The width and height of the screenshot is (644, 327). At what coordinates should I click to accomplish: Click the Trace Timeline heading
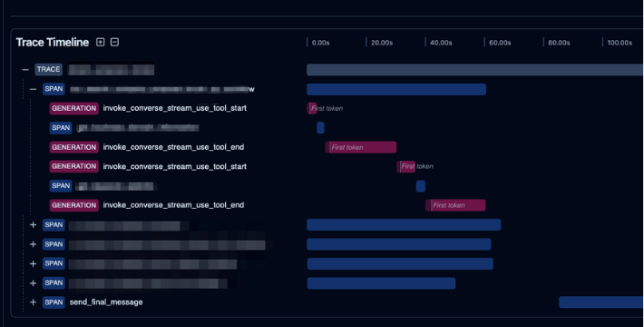pyautogui.click(x=53, y=43)
